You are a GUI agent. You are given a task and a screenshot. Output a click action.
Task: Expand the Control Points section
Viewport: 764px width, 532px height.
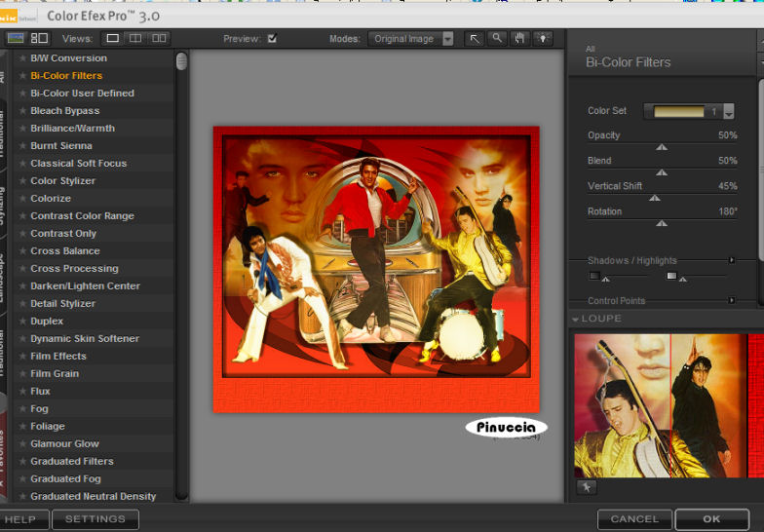click(731, 300)
